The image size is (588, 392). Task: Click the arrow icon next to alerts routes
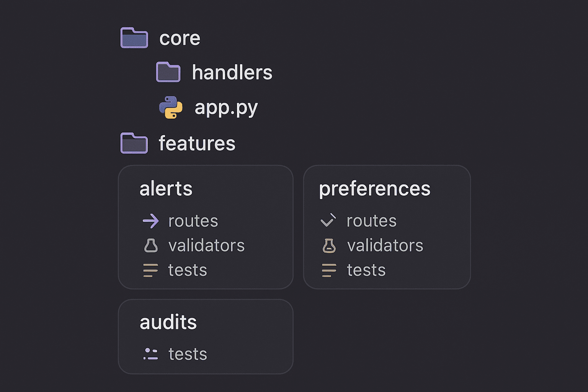(x=150, y=221)
